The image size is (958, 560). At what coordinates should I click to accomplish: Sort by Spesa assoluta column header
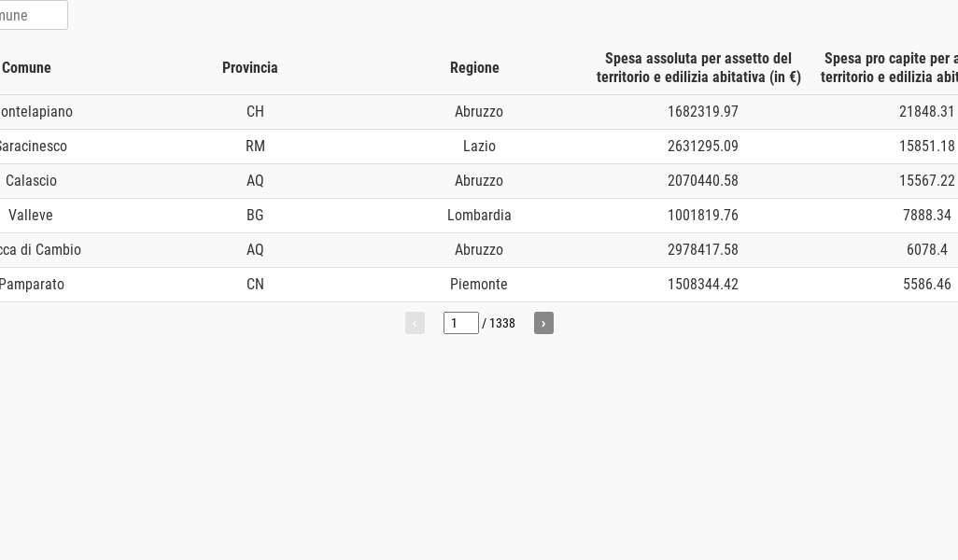698,67
